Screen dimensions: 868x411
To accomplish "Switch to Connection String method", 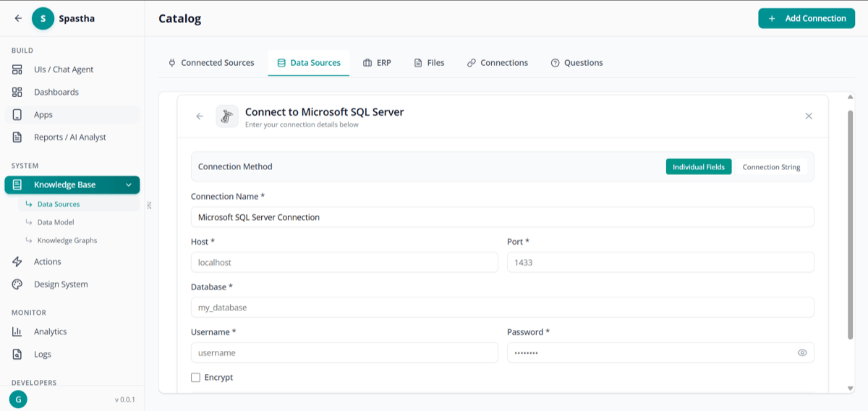I will point(772,167).
